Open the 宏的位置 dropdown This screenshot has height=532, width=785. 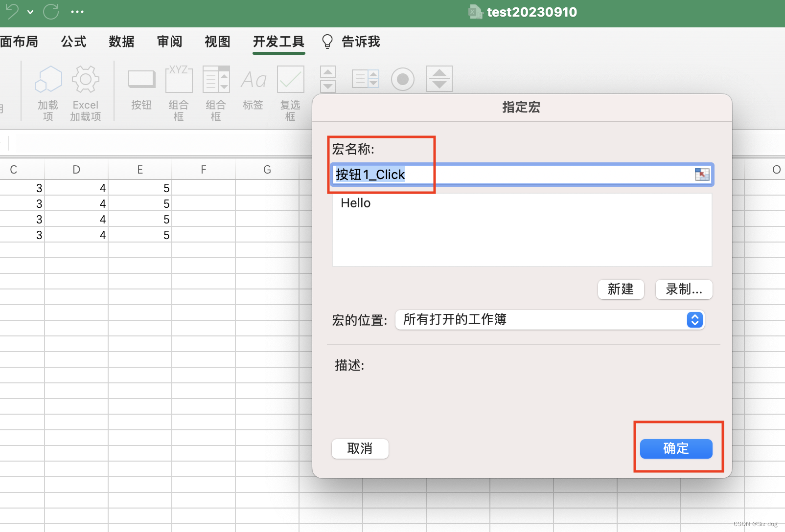550,320
